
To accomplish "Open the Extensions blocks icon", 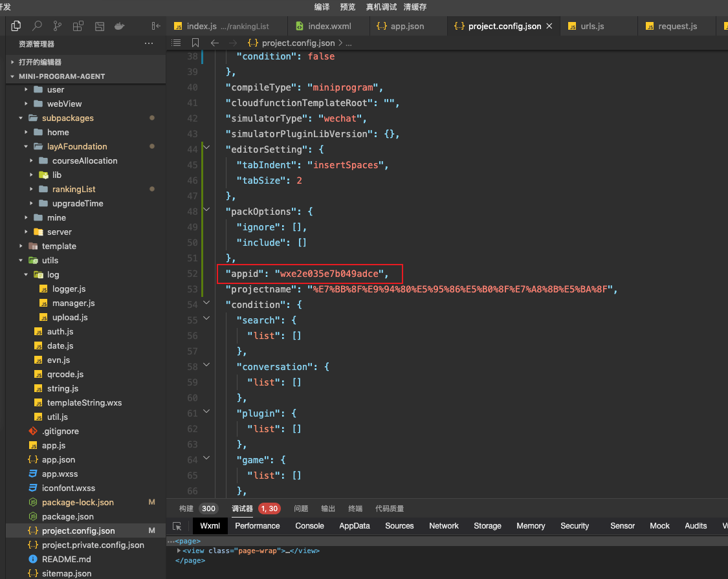I will pos(78,26).
